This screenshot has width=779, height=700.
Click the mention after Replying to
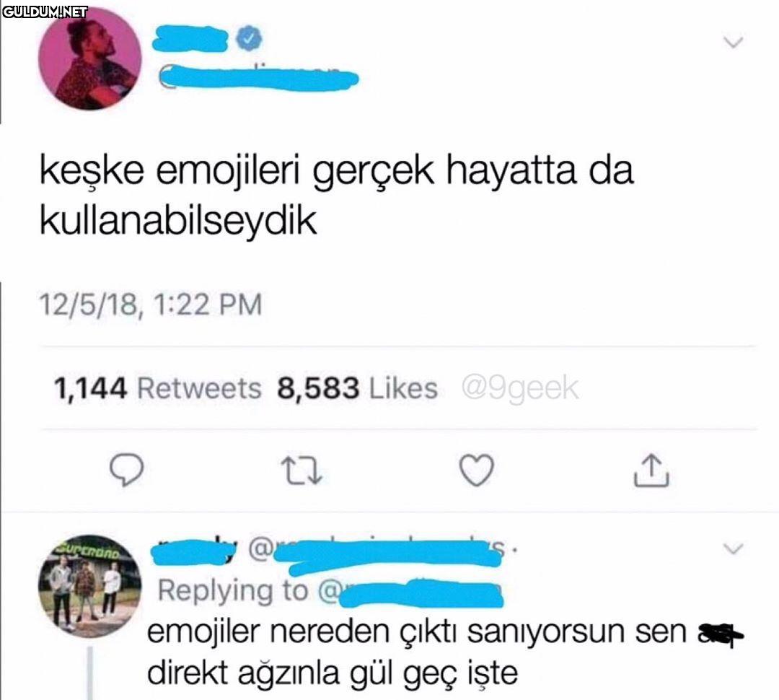(x=410, y=592)
